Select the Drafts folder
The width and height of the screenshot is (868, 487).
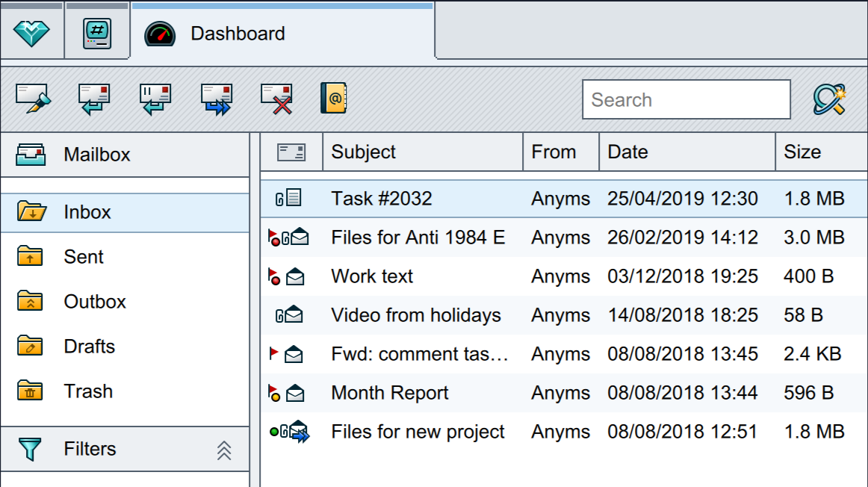(x=89, y=347)
